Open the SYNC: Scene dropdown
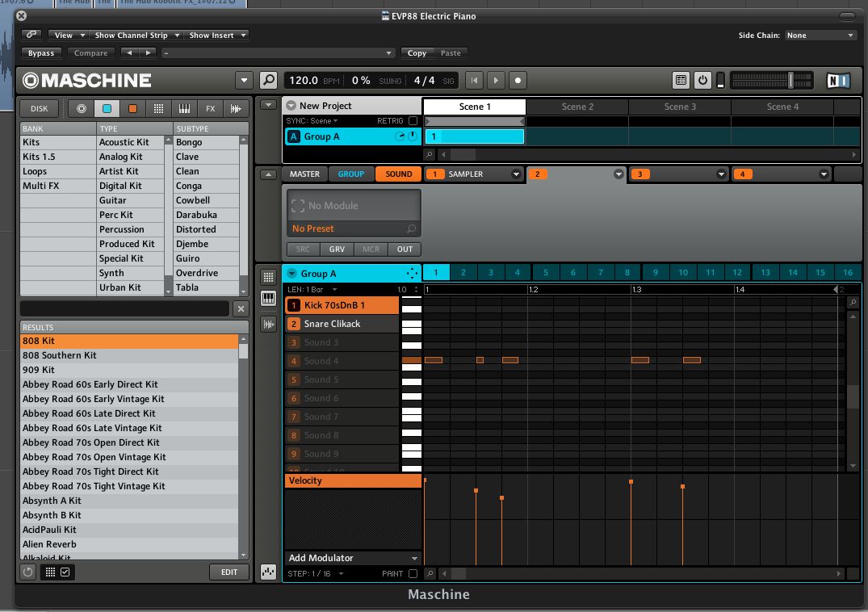 click(312, 120)
